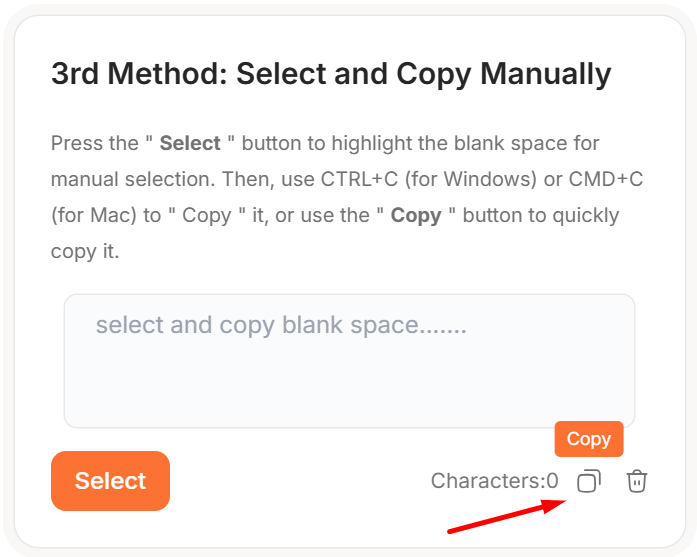This screenshot has height=557, width=697.
Task: Click the bold "Select" word in the instructions
Action: [190, 143]
